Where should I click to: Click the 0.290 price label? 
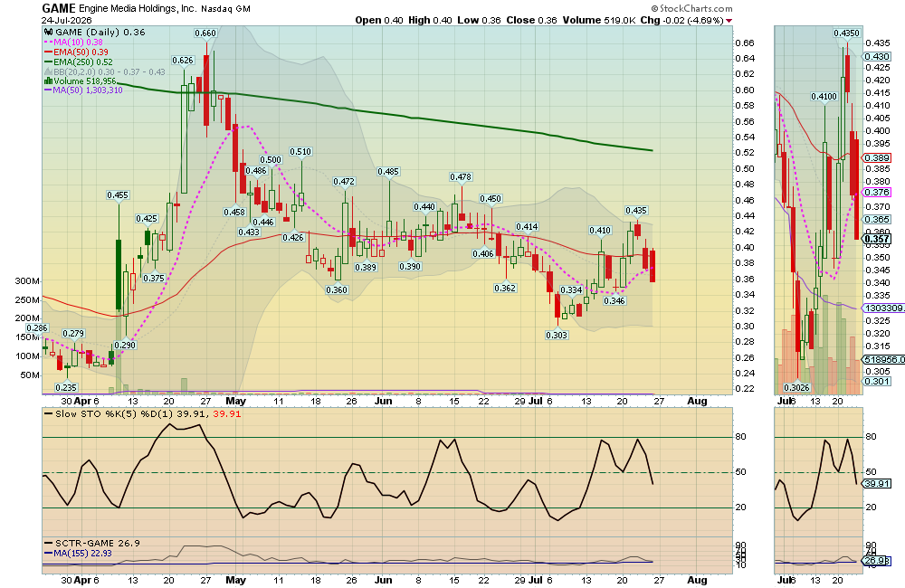pyautogui.click(x=125, y=345)
